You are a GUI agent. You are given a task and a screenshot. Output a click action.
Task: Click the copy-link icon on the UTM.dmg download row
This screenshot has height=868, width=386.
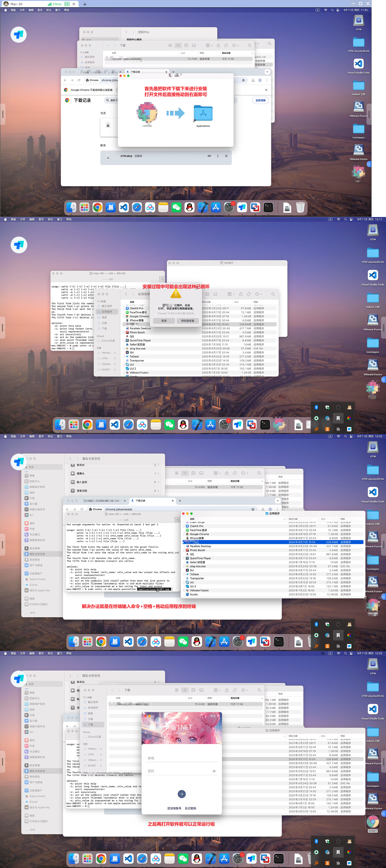[x=209, y=156]
